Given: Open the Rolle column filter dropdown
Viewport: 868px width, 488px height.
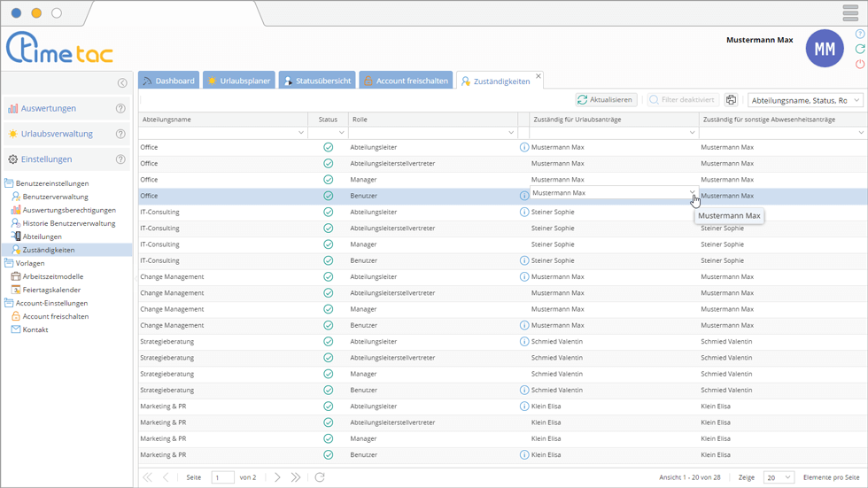Looking at the screenshot, I should point(511,133).
